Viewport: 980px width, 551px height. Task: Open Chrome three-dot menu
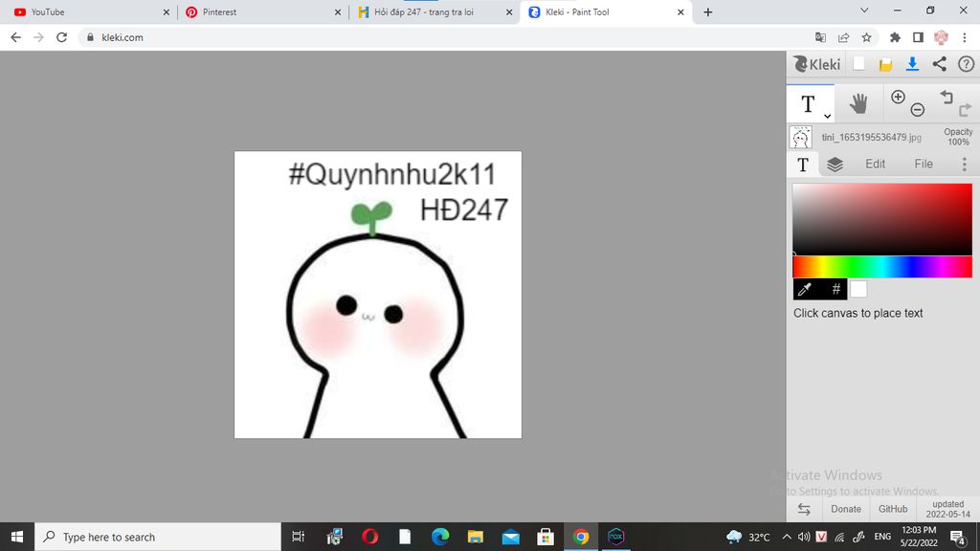(x=965, y=37)
